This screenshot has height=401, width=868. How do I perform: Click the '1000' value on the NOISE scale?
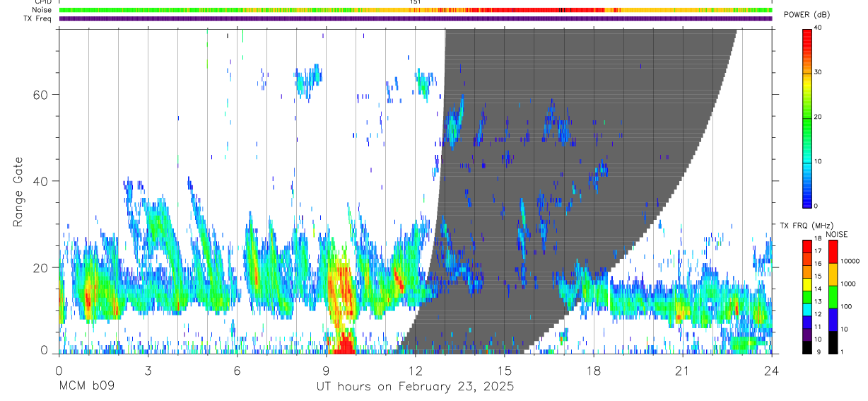coord(848,284)
